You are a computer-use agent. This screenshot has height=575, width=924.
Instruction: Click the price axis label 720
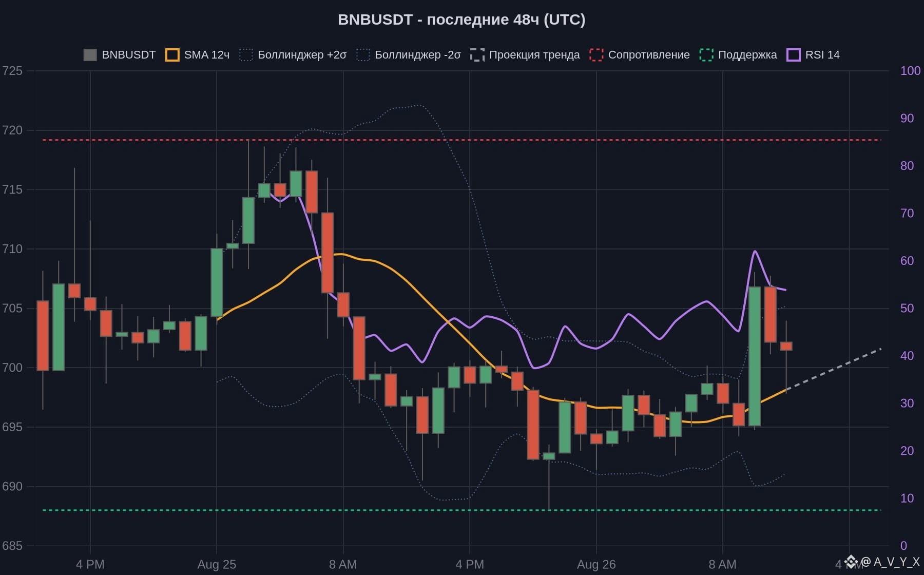pos(12,130)
